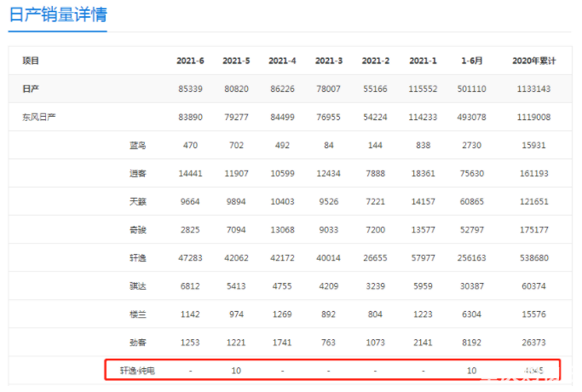This screenshot has height=392, width=582.
Task: Click 轩逸 2020 total 538680
Action: (533, 257)
